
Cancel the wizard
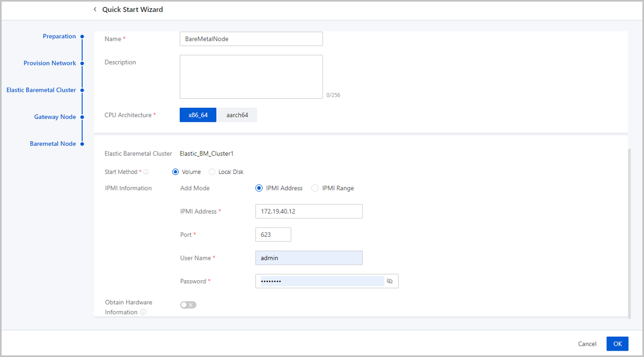pos(587,344)
